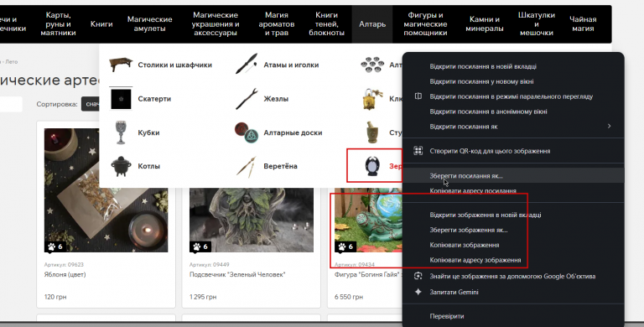644x327 pixels.
Task: Select Зберегти зображення як...
Action: 469,230
